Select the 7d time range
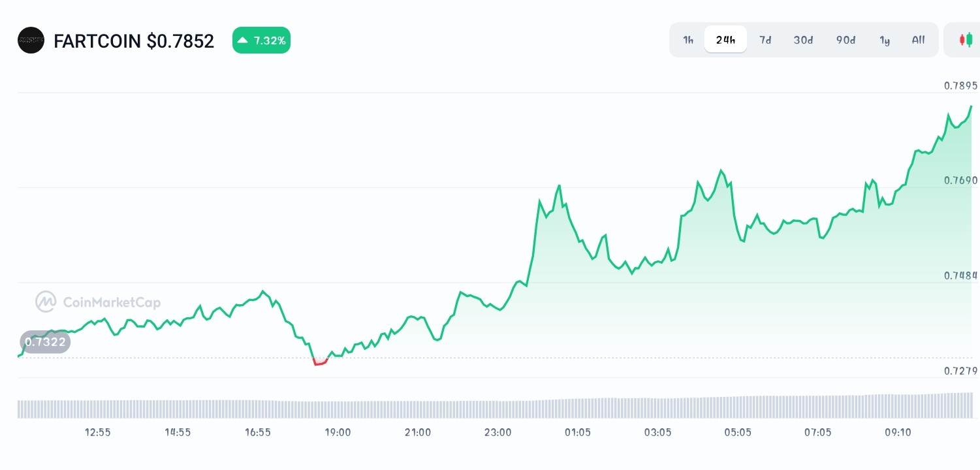The height and width of the screenshot is (470, 980). [x=765, y=40]
